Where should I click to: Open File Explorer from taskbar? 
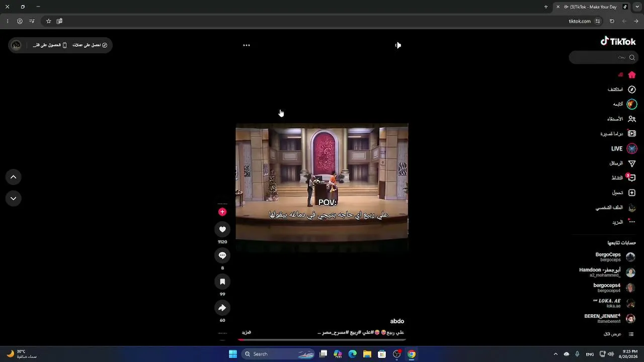(x=367, y=354)
